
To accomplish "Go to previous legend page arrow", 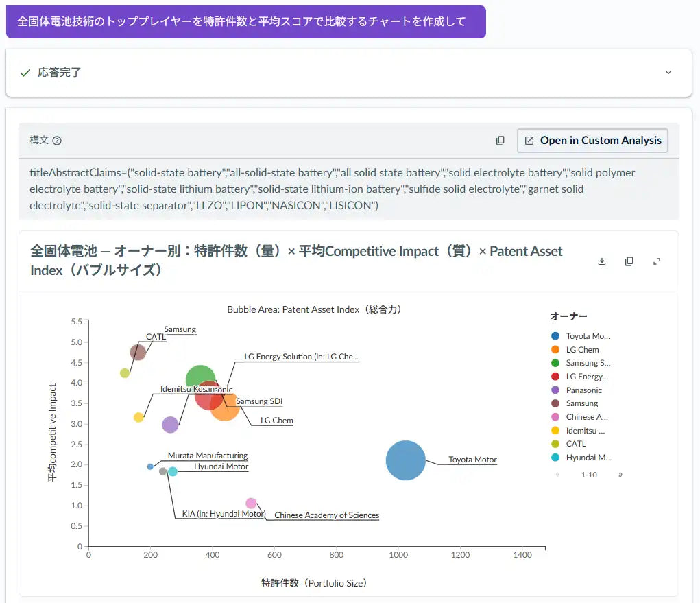I will (557, 474).
